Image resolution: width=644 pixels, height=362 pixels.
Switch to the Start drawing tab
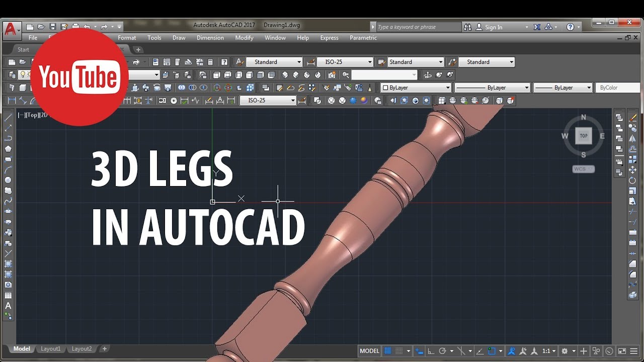23,50
